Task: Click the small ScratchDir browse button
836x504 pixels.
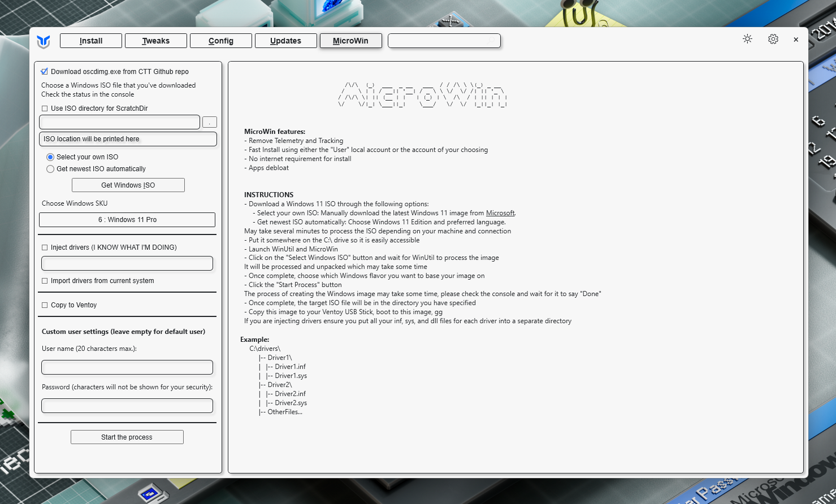Action: [209, 122]
